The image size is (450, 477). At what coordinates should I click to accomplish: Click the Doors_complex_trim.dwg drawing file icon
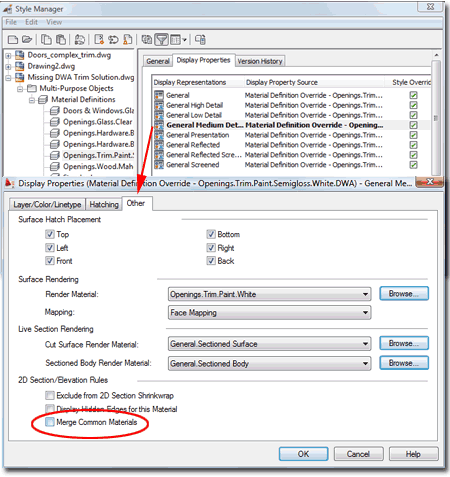tap(20, 55)
